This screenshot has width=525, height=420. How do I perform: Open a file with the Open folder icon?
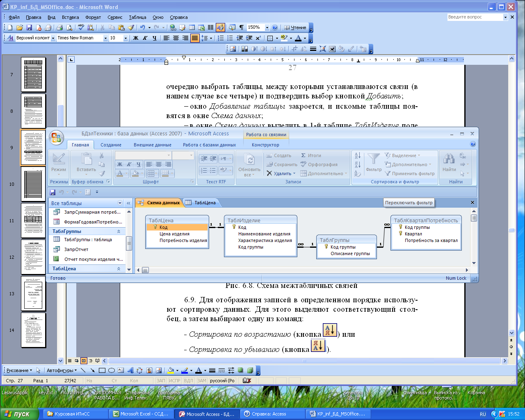point(19,27)
